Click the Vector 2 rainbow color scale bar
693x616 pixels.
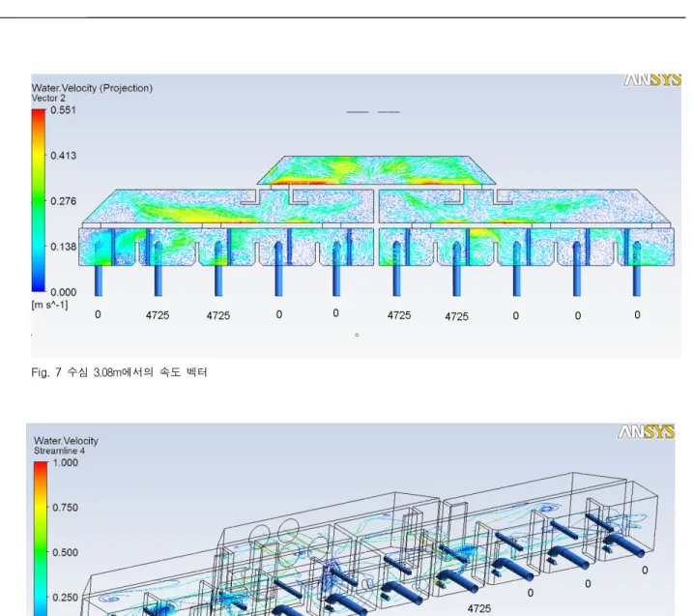(x=39, y=201)
